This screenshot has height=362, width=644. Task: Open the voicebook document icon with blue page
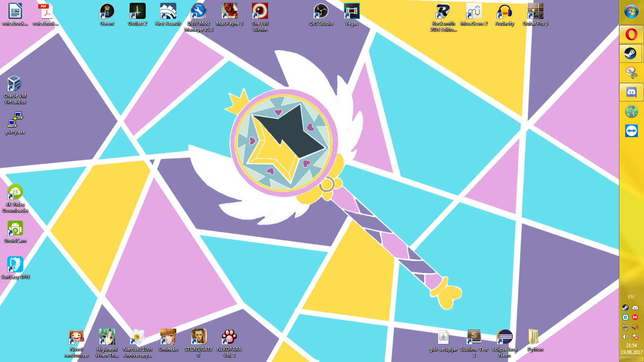[15, 14]
